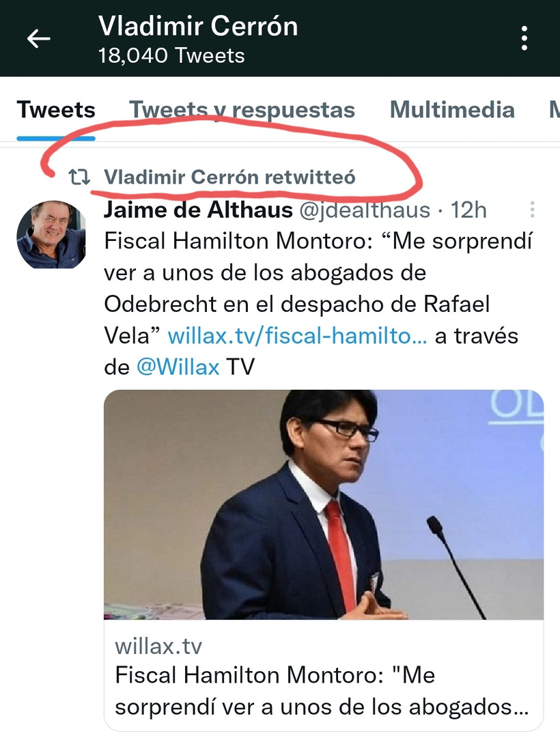Click the Vladimir Cerrón retwitteó label

(229, 177)
